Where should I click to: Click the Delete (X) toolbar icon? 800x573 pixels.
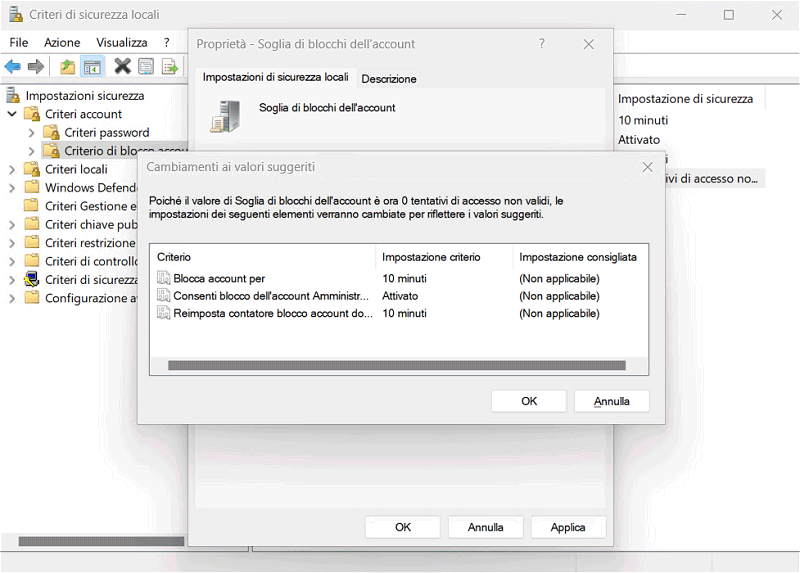pos(122,66)
